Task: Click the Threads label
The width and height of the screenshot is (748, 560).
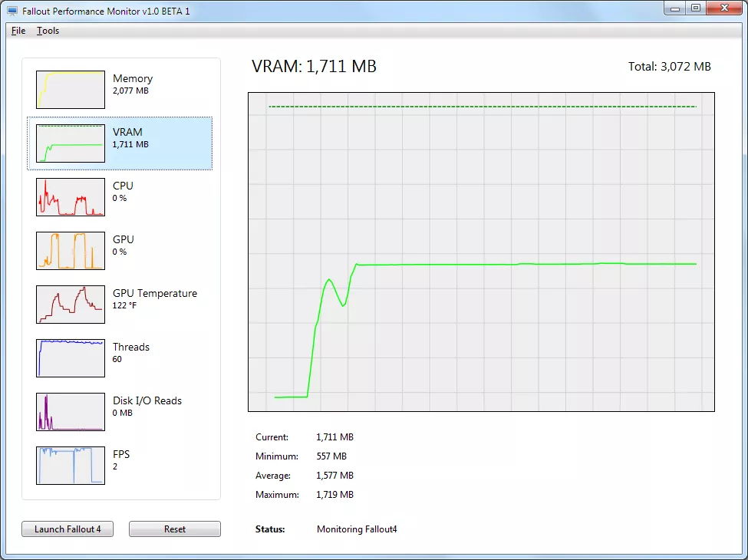Action: [131, 347]
